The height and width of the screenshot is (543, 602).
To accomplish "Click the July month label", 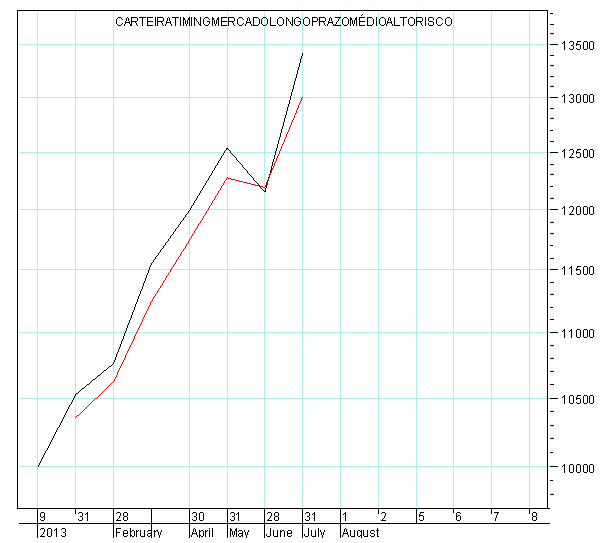I will pyautogui.click(x=314, y=533).
